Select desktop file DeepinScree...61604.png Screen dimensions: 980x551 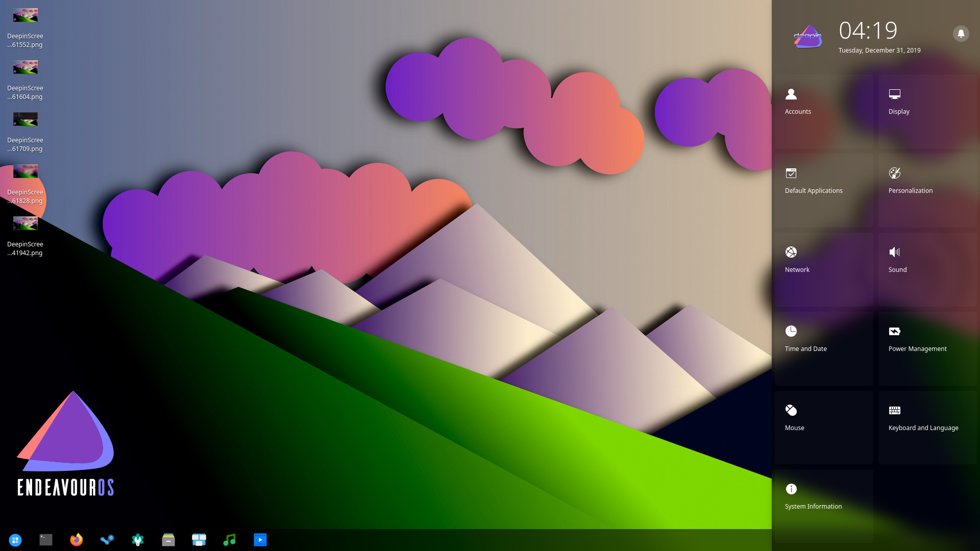pyautogui.click(x=25, y=80)
